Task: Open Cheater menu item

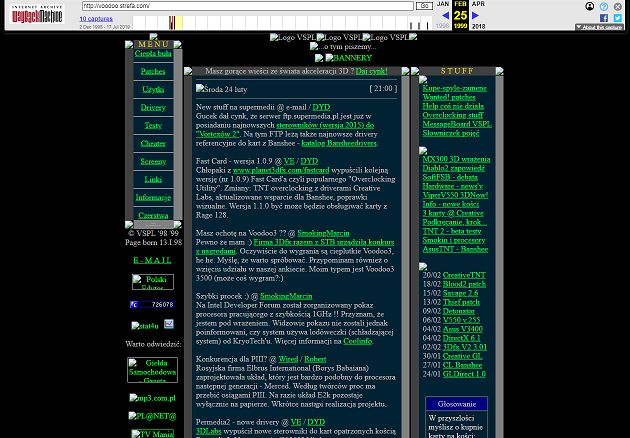Action: tap(153, 143)
